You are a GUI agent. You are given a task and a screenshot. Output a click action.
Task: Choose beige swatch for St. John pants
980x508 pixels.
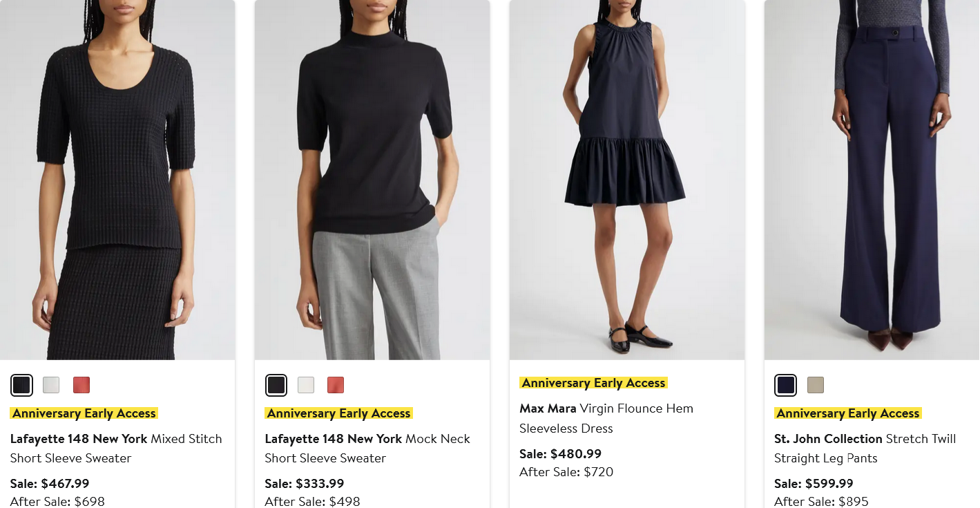[x=816, y=385]
